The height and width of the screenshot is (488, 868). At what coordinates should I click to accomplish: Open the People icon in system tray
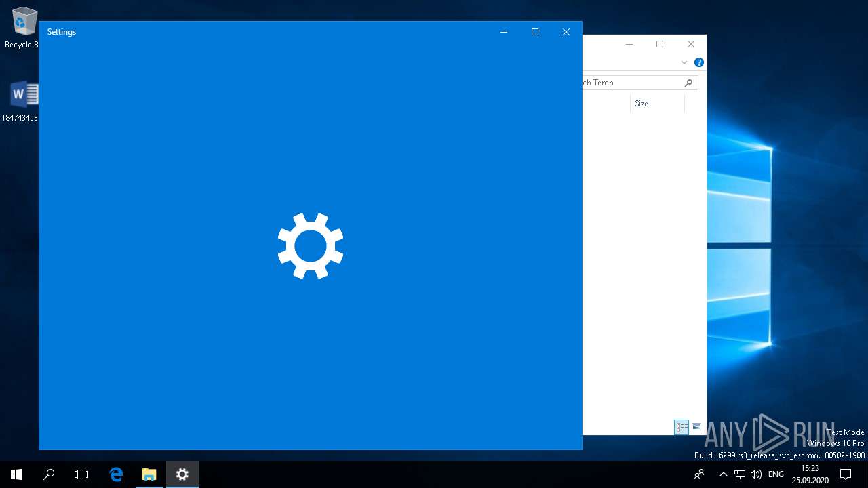(699, 474)
